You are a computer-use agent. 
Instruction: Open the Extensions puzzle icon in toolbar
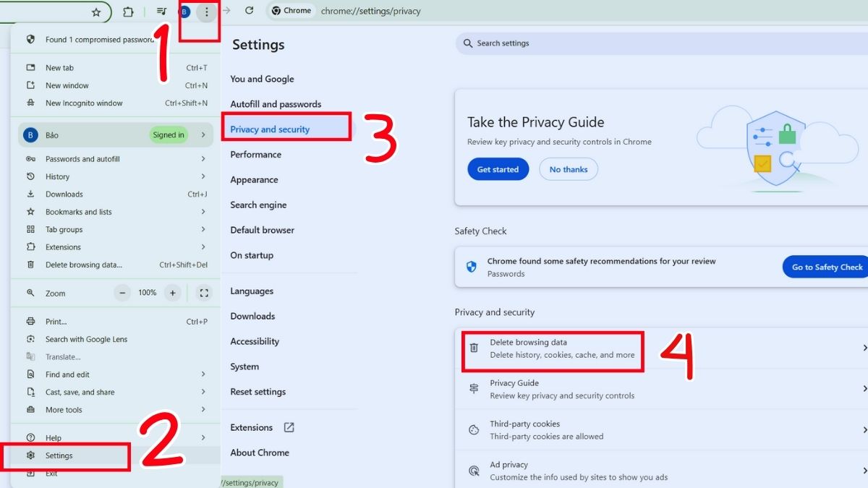[x=128, y=12]
